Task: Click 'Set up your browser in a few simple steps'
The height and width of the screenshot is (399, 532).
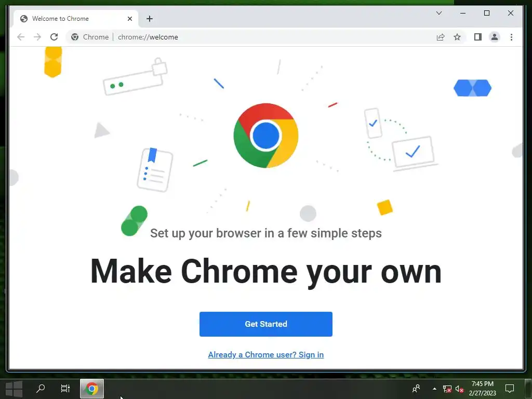Action: coord(265,233)
